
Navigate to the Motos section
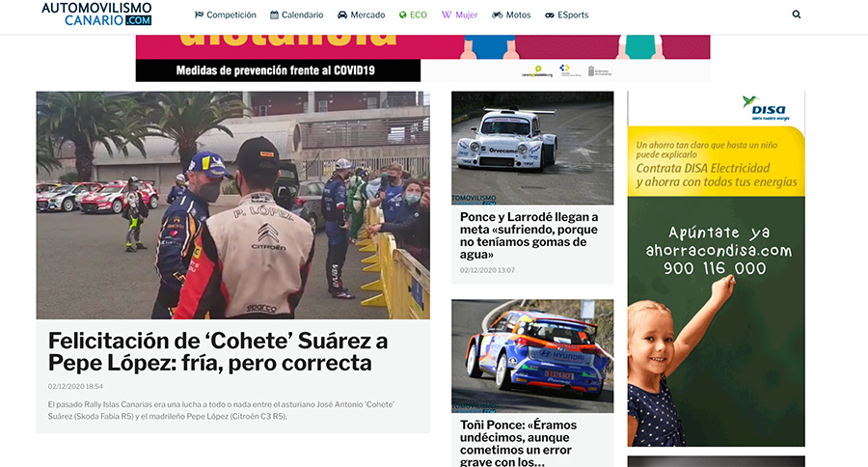click(x=511, y=15)
